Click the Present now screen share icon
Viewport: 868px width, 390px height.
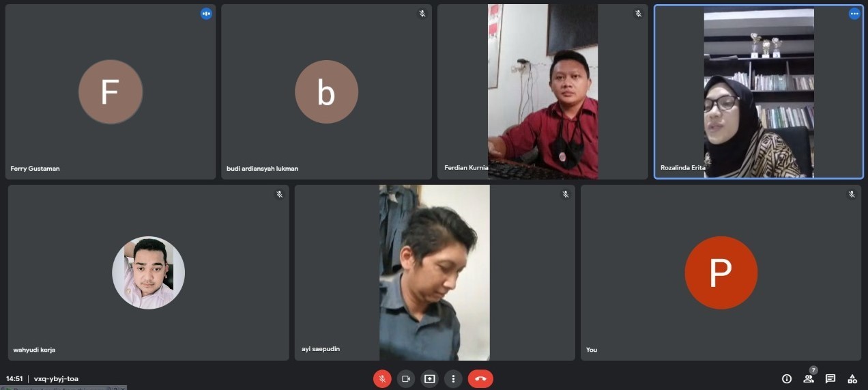pos(429,378)
